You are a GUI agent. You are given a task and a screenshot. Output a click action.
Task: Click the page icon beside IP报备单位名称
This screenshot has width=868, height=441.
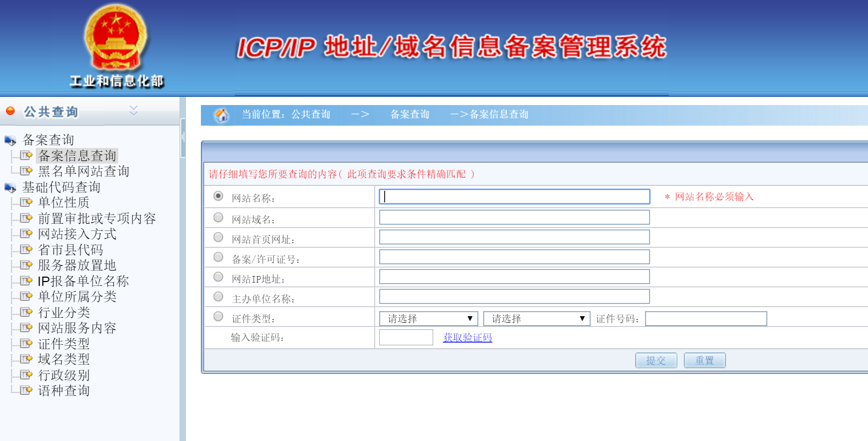pos(26,281)
